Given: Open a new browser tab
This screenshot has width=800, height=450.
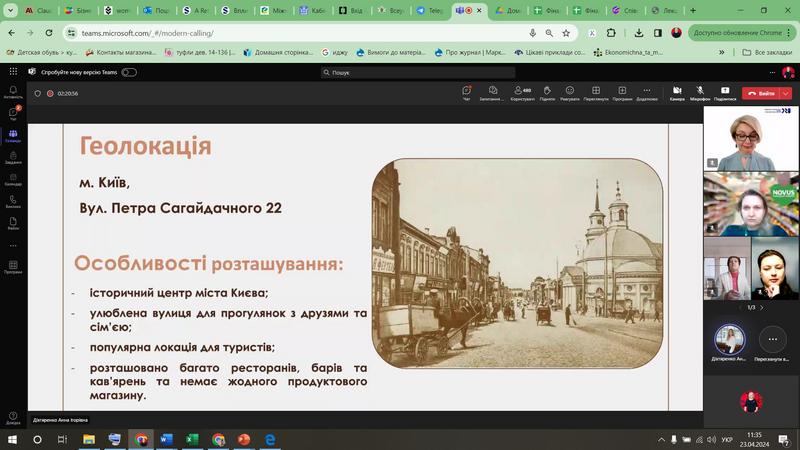Looking at the screenshot, I should coord(693,10).
